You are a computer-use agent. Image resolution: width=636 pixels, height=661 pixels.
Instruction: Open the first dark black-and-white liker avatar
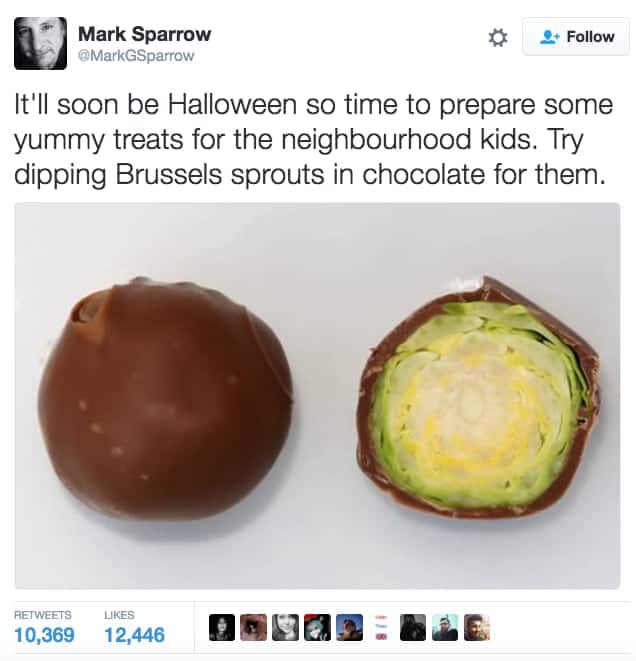222,628
